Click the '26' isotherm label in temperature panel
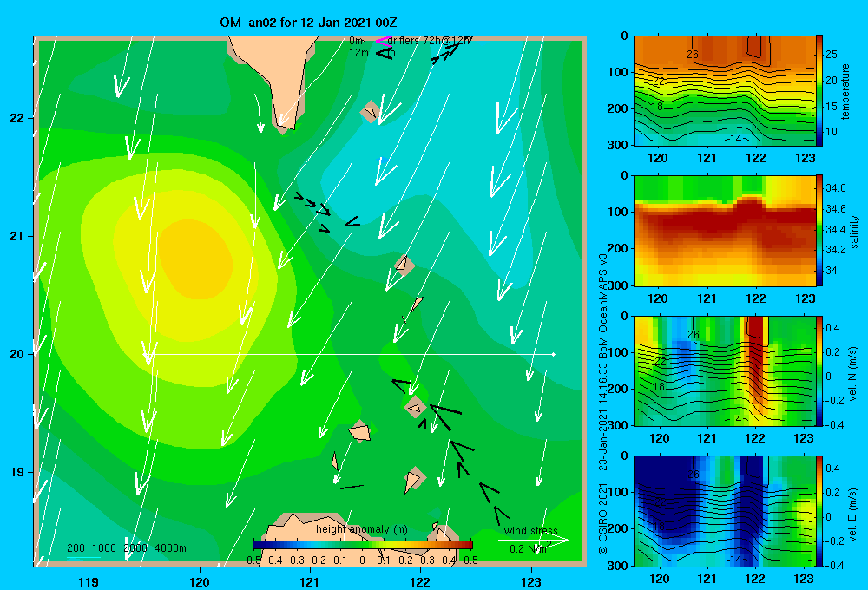This screenshot has width=868, height=590. (693, 55)
